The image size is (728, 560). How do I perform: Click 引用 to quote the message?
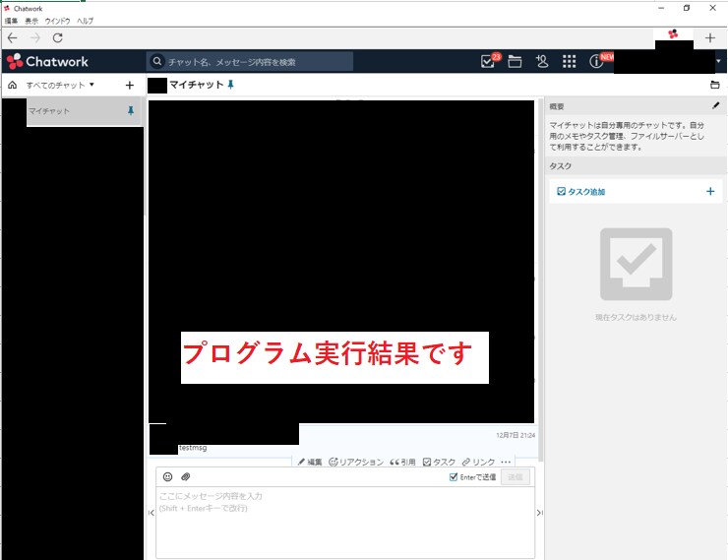(402, 462)
